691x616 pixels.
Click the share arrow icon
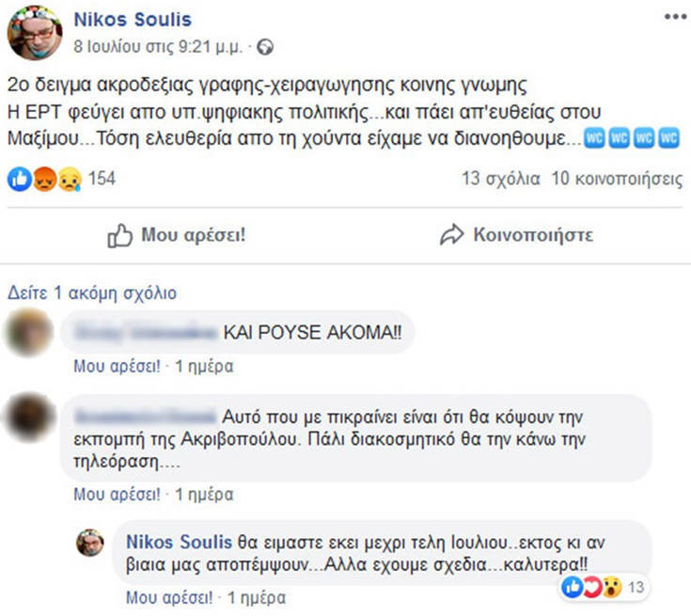pos(452,234)
